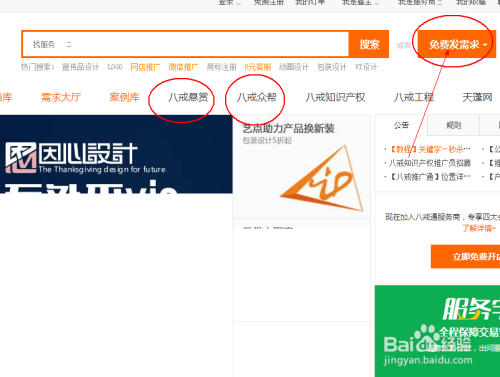The width and height of the screenshot is (500, 377).
Task: Open the 艺点助力产品换新装 promo title
Action: coord(288,128)
